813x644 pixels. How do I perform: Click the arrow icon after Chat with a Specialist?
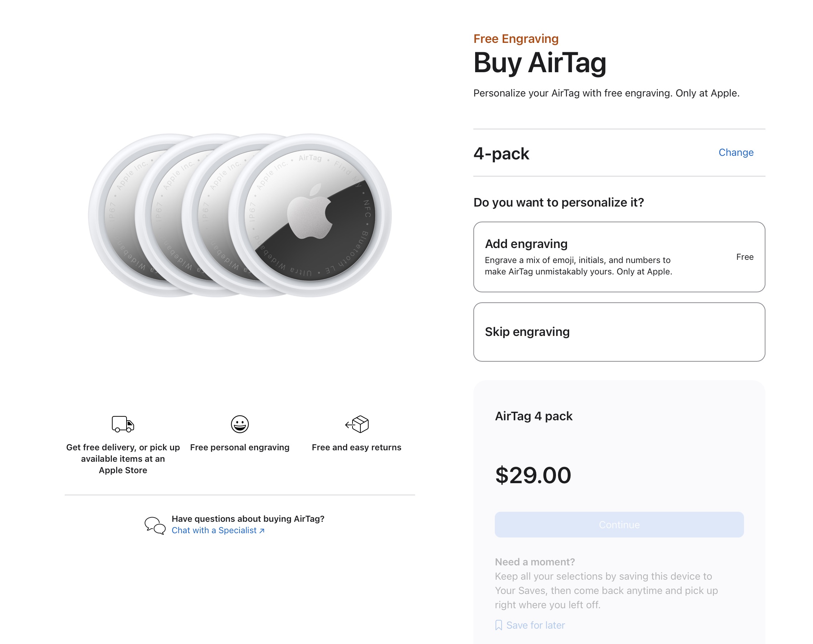pos(262,531)
